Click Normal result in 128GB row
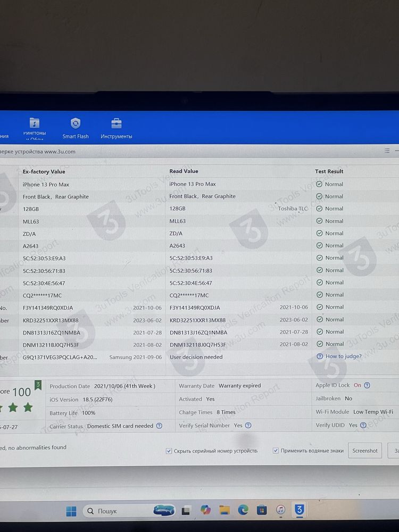 point(329,209)
